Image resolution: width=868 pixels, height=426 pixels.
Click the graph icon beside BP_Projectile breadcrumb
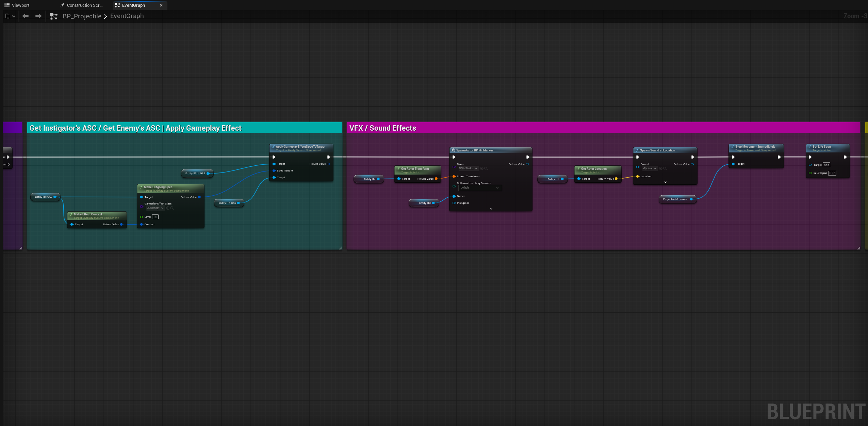pos(54,16)
